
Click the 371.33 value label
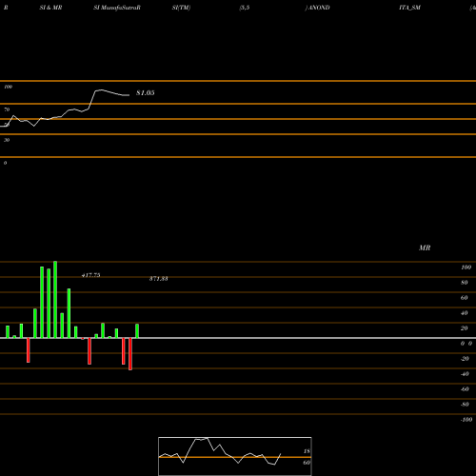[x=159, y=279]
